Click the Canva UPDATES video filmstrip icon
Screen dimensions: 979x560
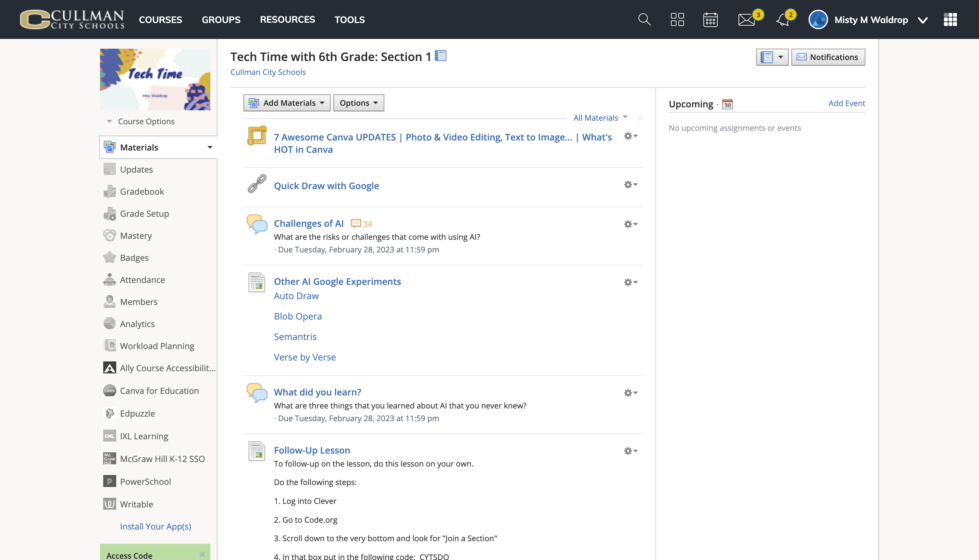coord(256,135)
